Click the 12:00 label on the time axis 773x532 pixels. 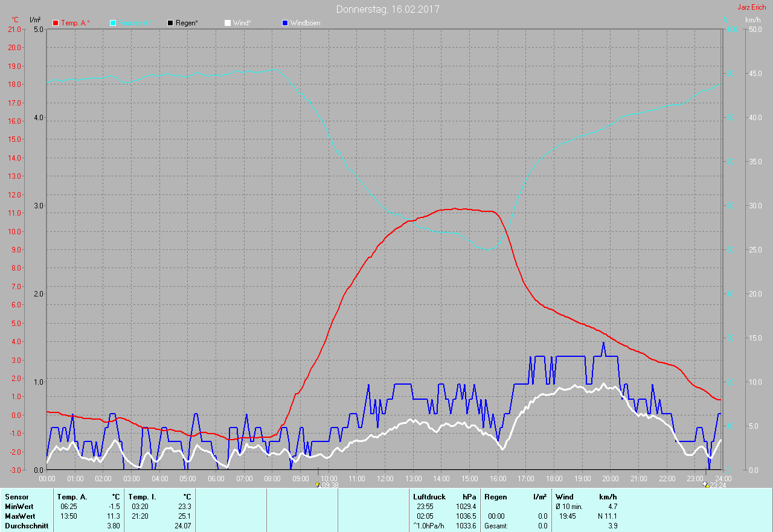[x=385, y=478]
